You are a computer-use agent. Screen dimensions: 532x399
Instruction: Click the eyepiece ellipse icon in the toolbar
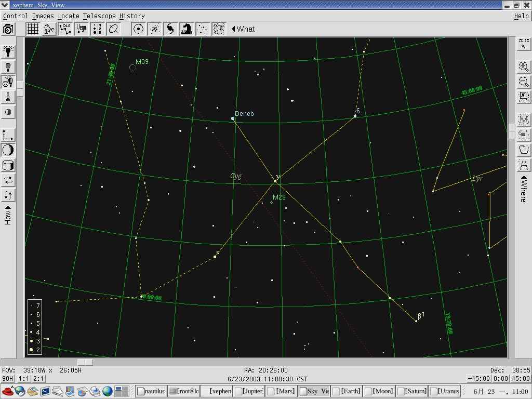point(114,29)
